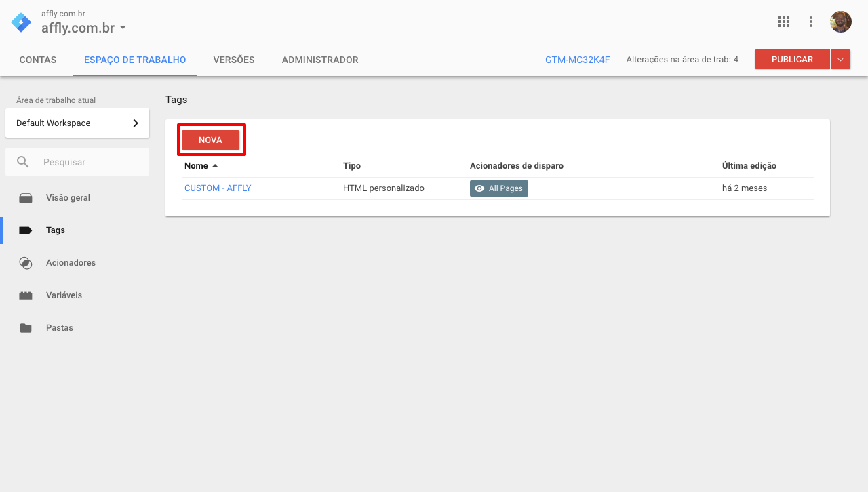The width and height of the screenshot is (868, 492).
Task: Click the search magnifier icon
Action: pyautogui.click(x=23, y=163)
